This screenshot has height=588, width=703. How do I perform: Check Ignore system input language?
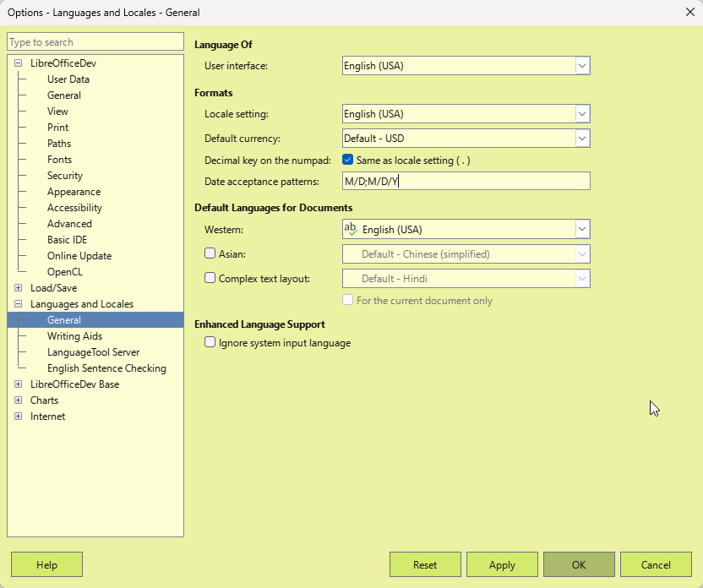pos(210,342)
